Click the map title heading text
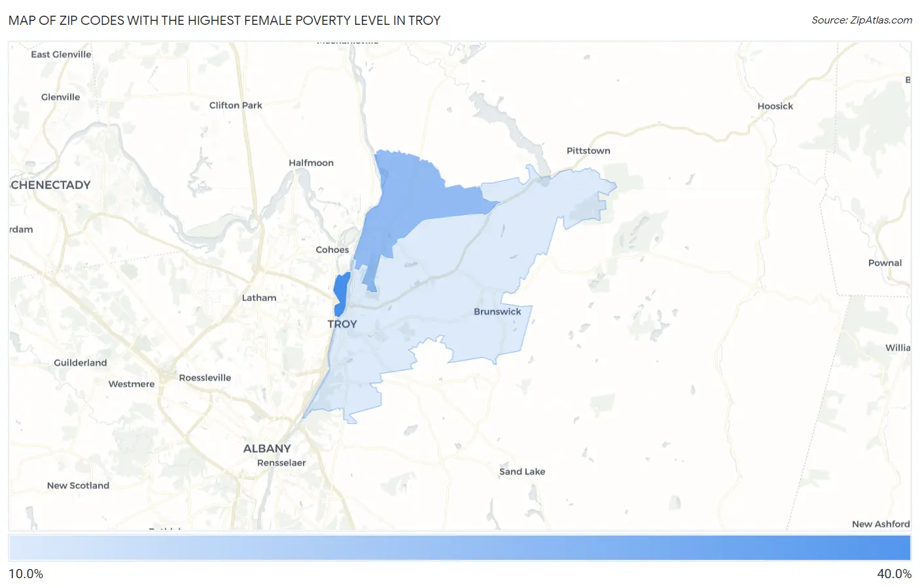The height and width of the screenshot is (588, 920). click(224, 20)
